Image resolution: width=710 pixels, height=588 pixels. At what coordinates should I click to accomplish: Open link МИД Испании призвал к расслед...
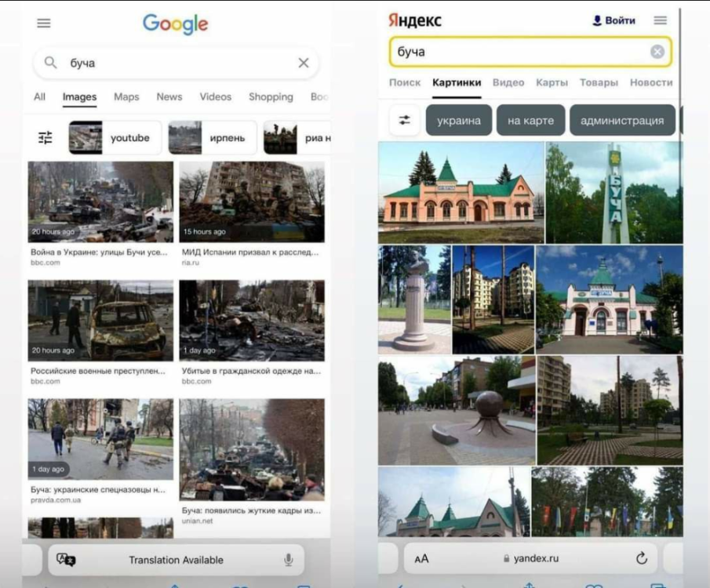point(250,252)
